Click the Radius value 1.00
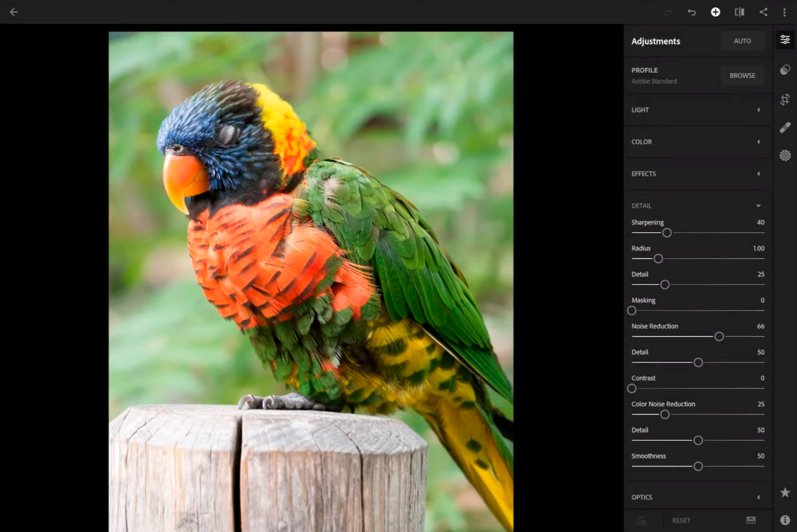Viewport: 797px width, 532px height. point(759,248)
